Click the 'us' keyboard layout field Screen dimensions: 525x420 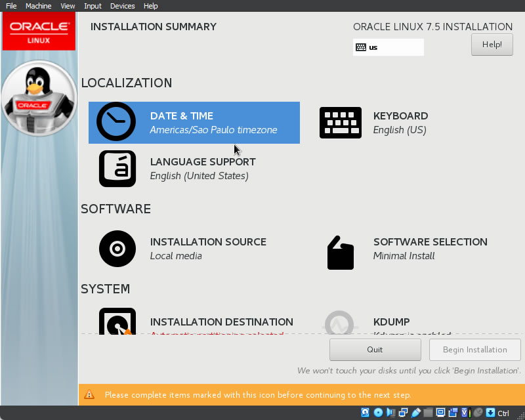(388, 47)
